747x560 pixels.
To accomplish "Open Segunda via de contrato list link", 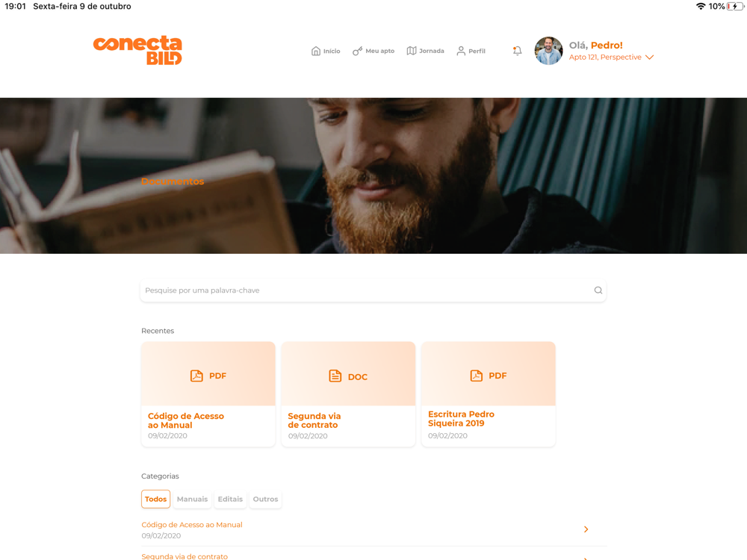I will point(185,556).
